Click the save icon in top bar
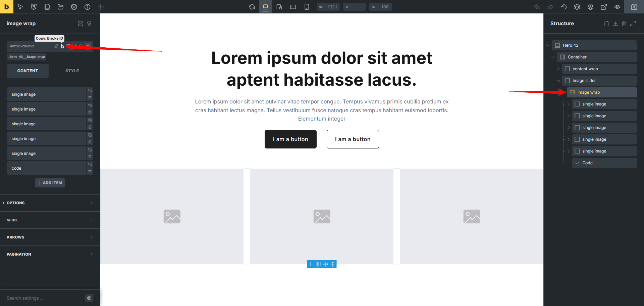The height and width of the screenshot is (306, 644). point(634,7)
